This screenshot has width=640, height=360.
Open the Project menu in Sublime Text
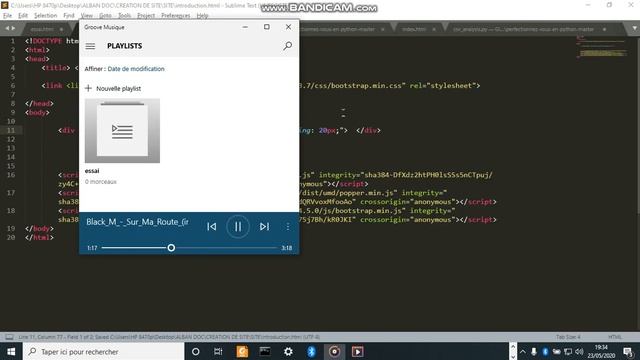[146, 16]
